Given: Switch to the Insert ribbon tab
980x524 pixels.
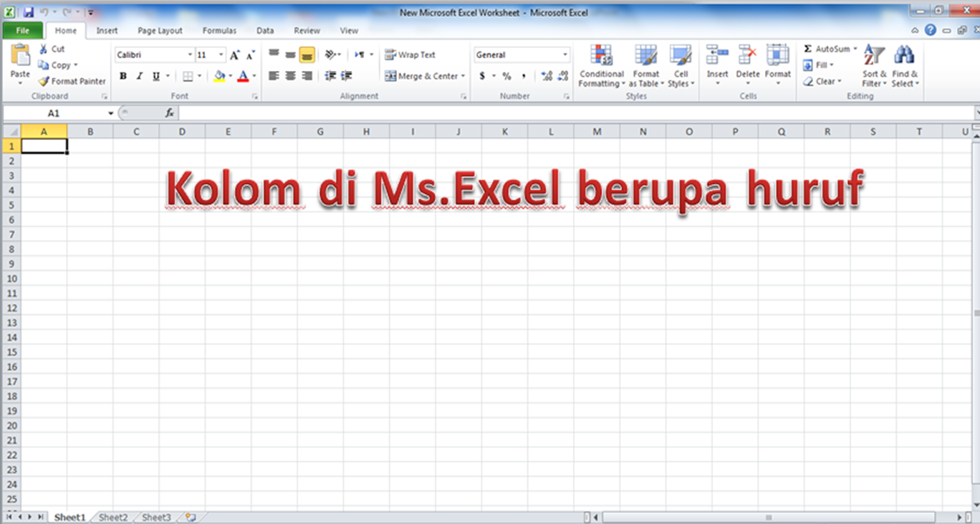Looking at the screenshot, I should point(107,31).
